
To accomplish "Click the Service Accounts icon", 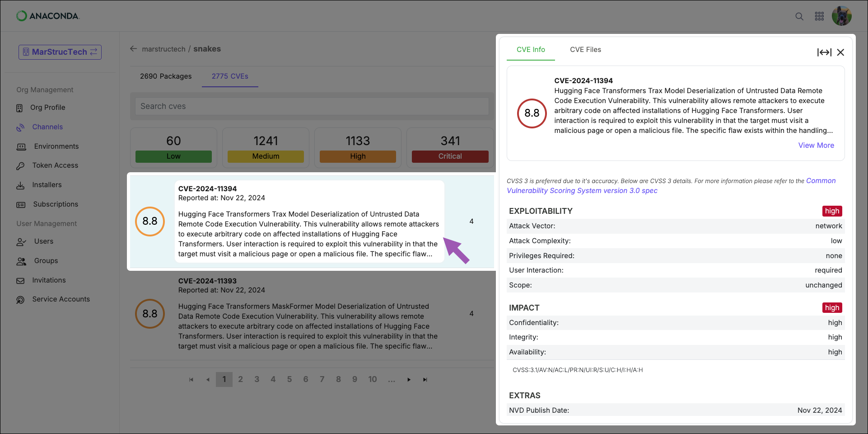I will tap(20, 300).
